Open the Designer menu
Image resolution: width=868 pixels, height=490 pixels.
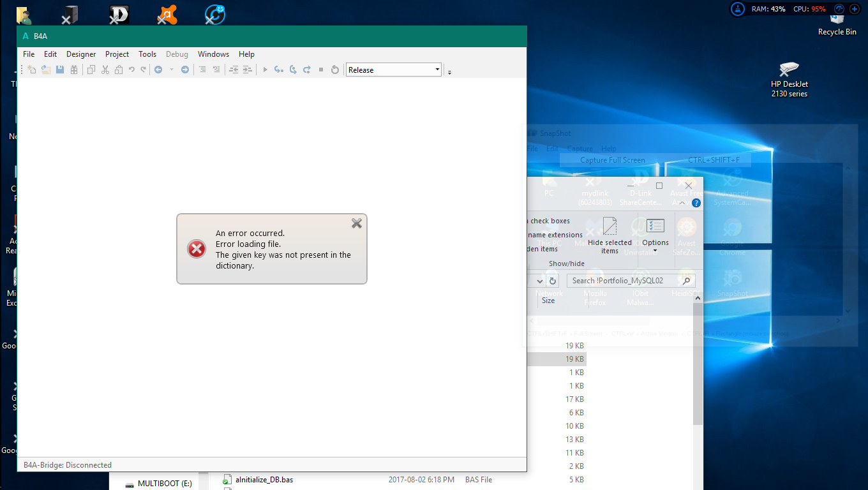tap(81, 54)
